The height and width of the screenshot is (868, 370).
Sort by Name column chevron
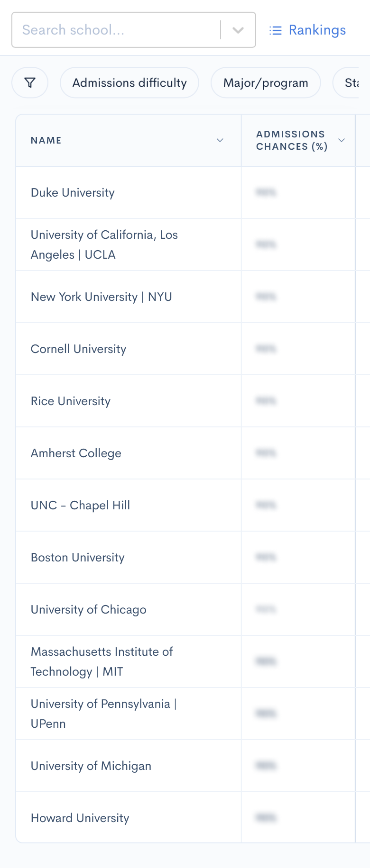point(220,140)
